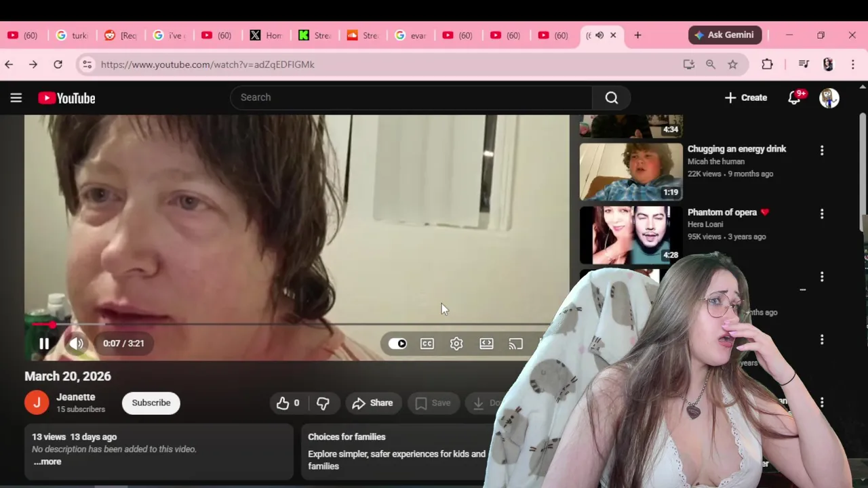Click the Create button
Image resolution: width=868 pixels, height=488 pixels.
point(746,98)
